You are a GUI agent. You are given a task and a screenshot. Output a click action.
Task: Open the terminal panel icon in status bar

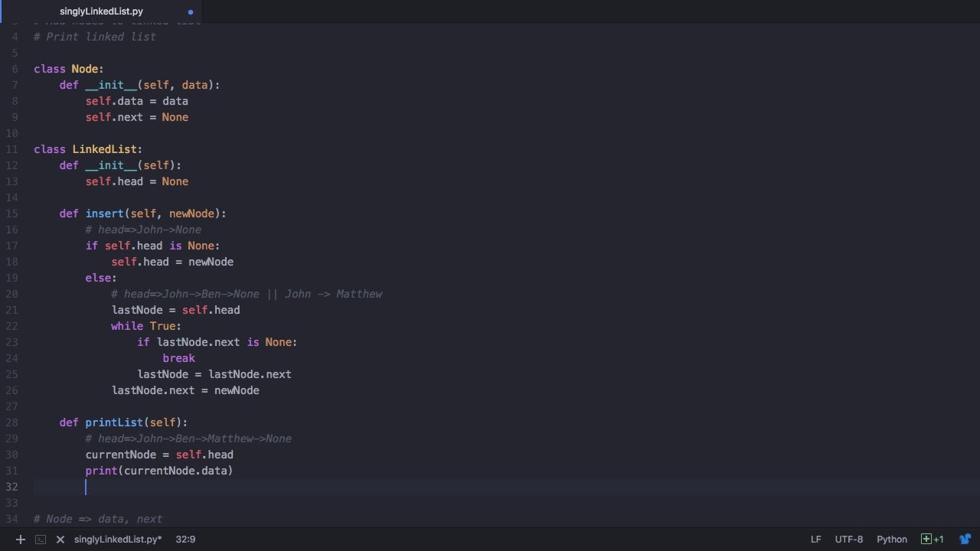click(x=41, y=540)
